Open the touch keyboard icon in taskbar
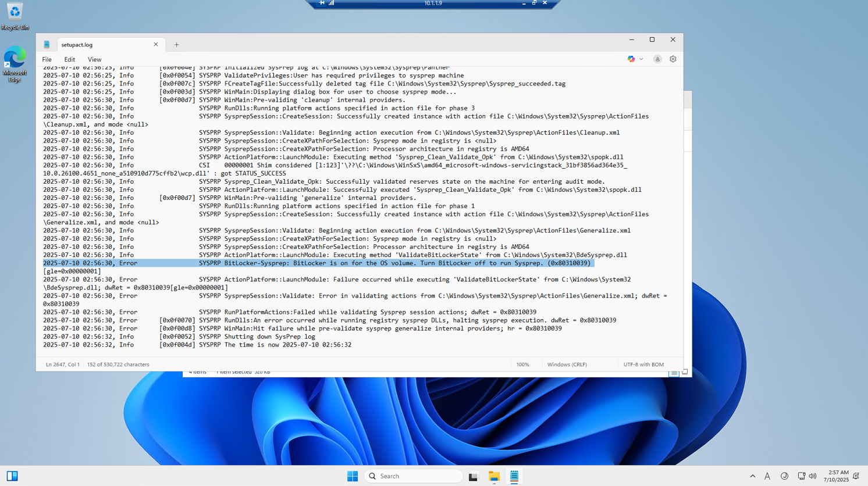This screenshot has height=486, width=868. (768, 476)
